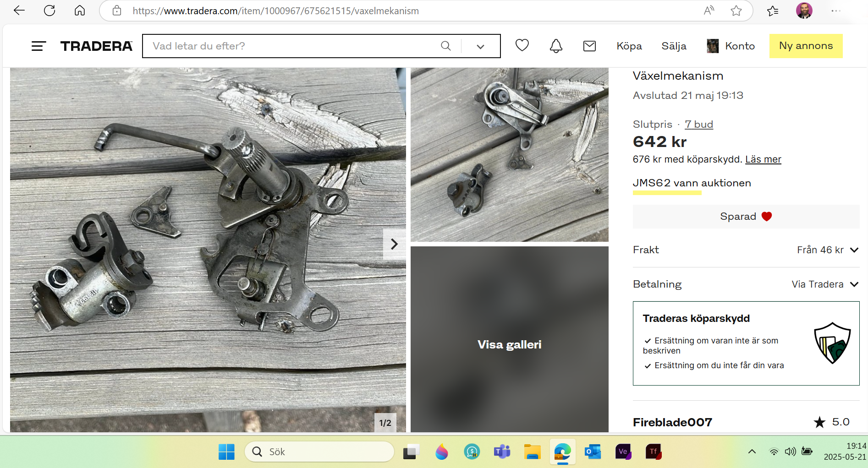Viewport: 868px width, 468px height.
Task: Open notifications bell
Action: tap(556, 46)
